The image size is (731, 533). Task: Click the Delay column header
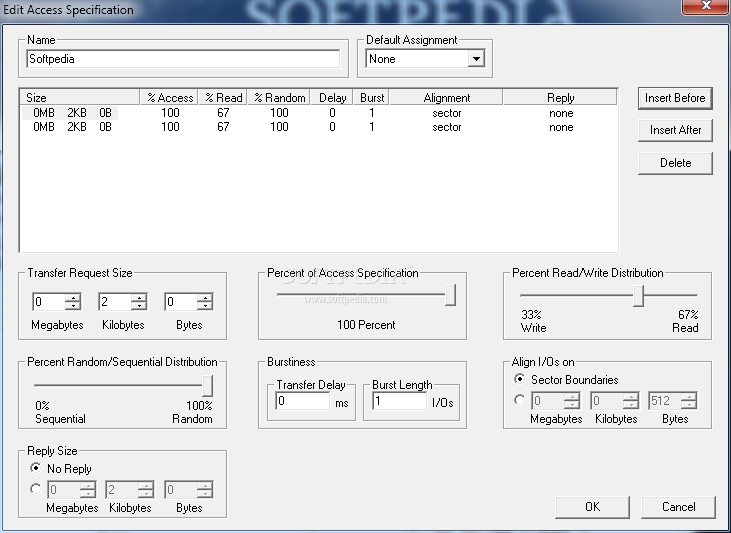coord(331,97)
